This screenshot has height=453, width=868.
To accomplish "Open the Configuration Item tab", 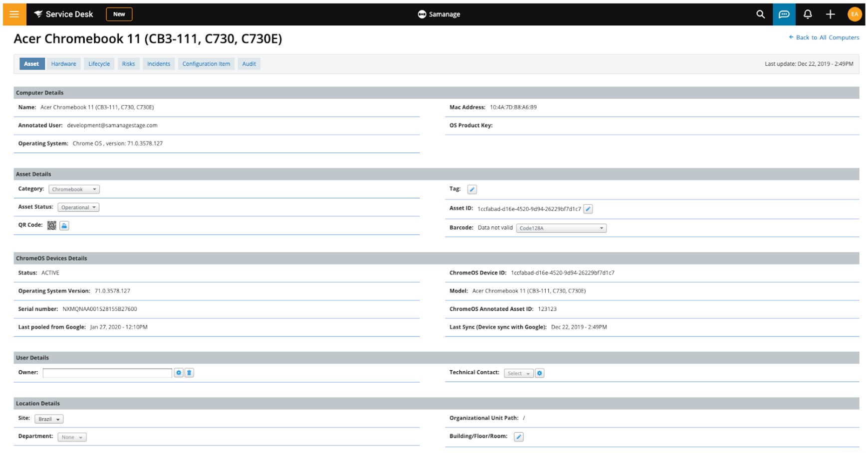I will pos(207,64).
